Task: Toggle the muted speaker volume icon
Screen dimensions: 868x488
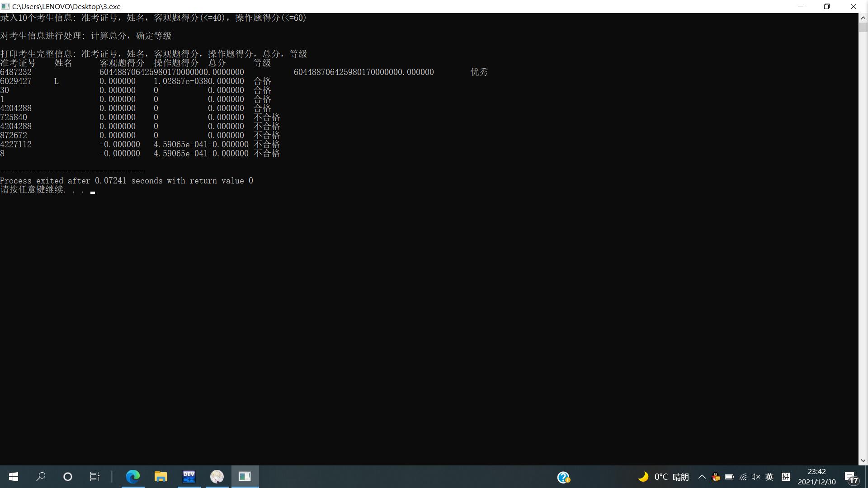Action: pos(756,477)
